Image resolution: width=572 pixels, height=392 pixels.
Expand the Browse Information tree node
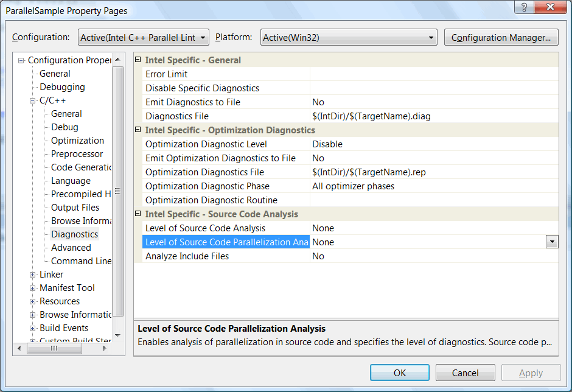coord(32,315)
